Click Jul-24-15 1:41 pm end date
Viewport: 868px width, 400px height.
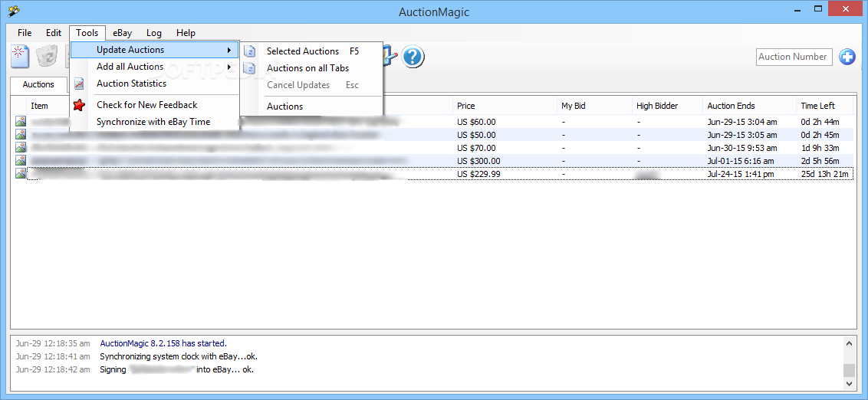[741, 174]
